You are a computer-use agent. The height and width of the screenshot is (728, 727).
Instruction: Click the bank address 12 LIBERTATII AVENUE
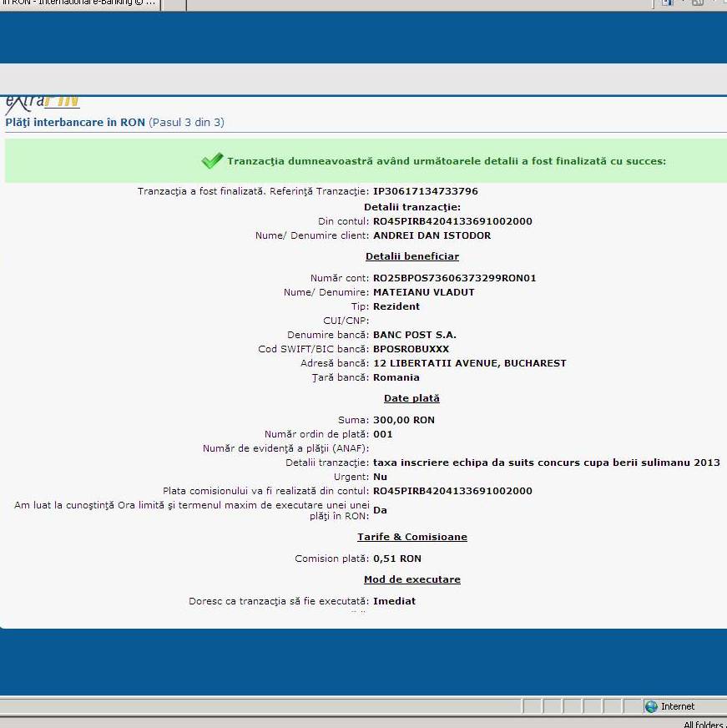click(x=469, y=363)
